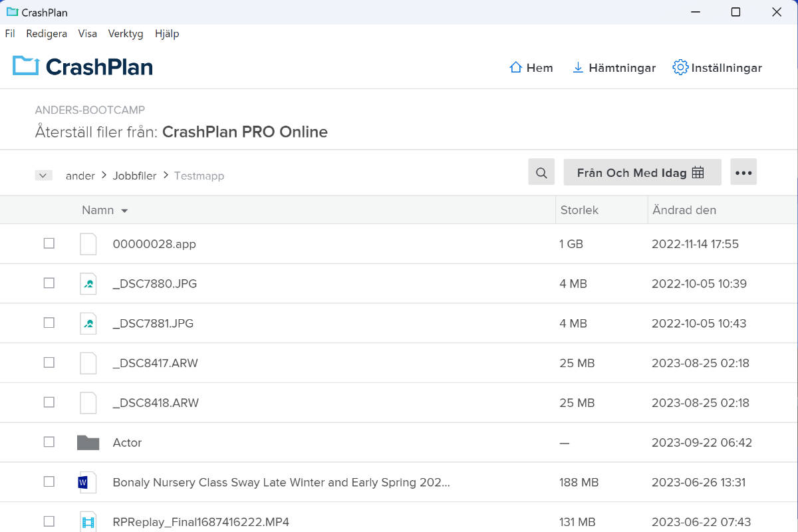This screenshot has height=532, width=798.
Task: Check the Actor folder's checkbox
Action: pos(49,442)
